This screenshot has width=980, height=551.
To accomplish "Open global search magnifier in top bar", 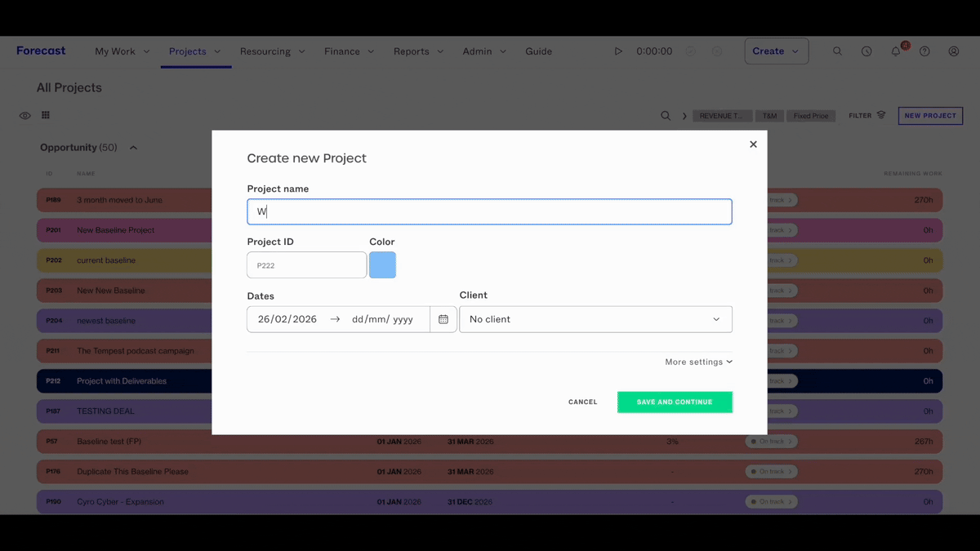I will coord(837,51).
